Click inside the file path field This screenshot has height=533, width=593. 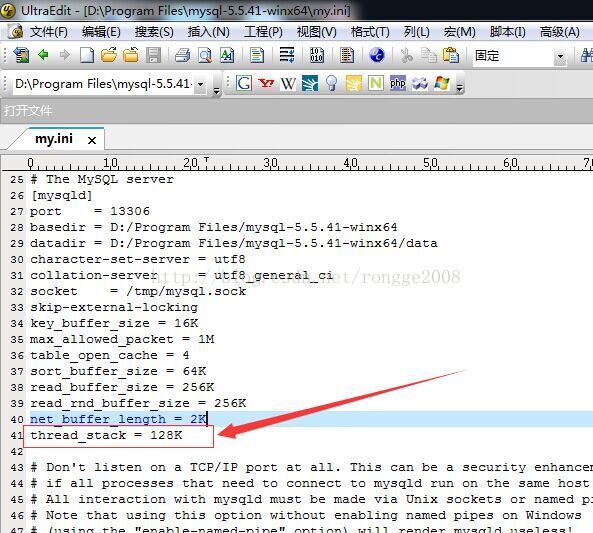(x=103, y=84)
